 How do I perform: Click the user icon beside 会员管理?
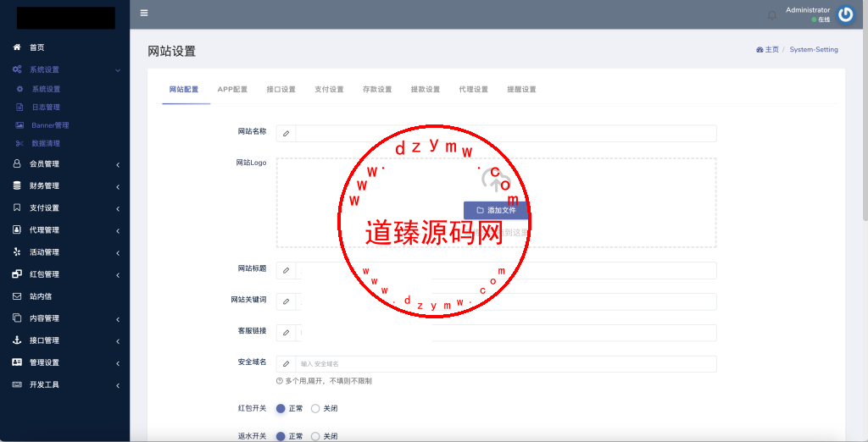pos(17,163)
